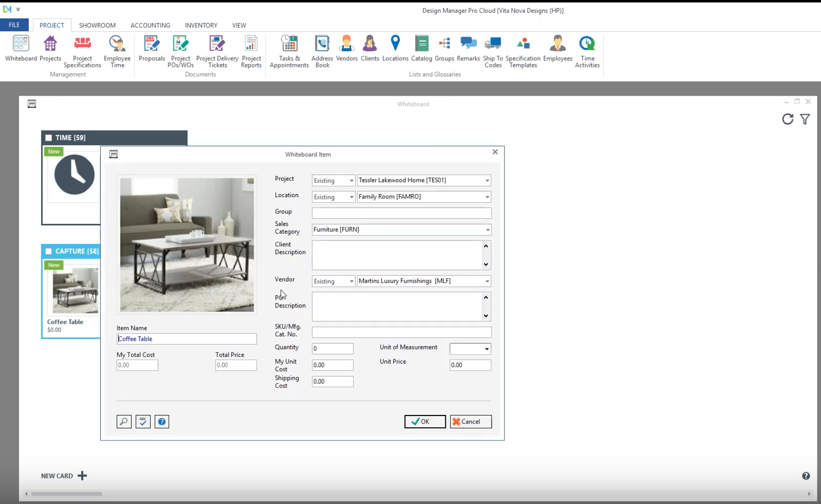Open the Unit of Measurement dropdown
This screenshot has width=821, height=504.
(487, 349)
